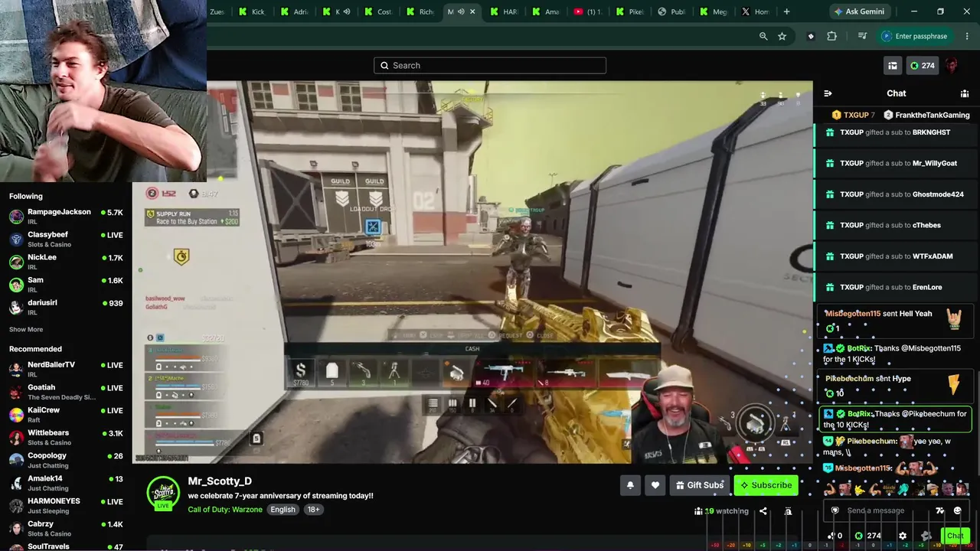The width and height of the screenshot is (980, 551).
Task: Switch to the X Home tab
Action: [x=754, y=11]
